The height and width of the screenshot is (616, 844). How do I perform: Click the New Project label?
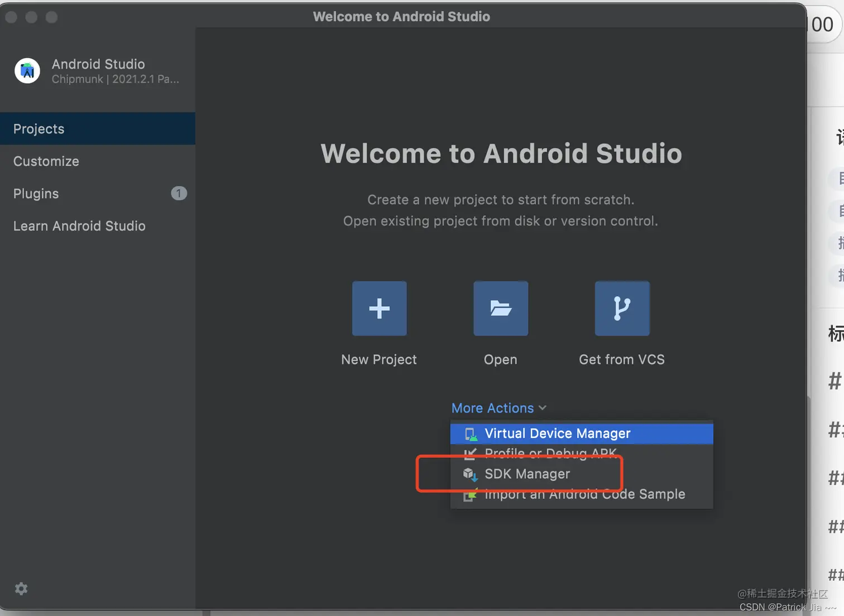point(379,359)
